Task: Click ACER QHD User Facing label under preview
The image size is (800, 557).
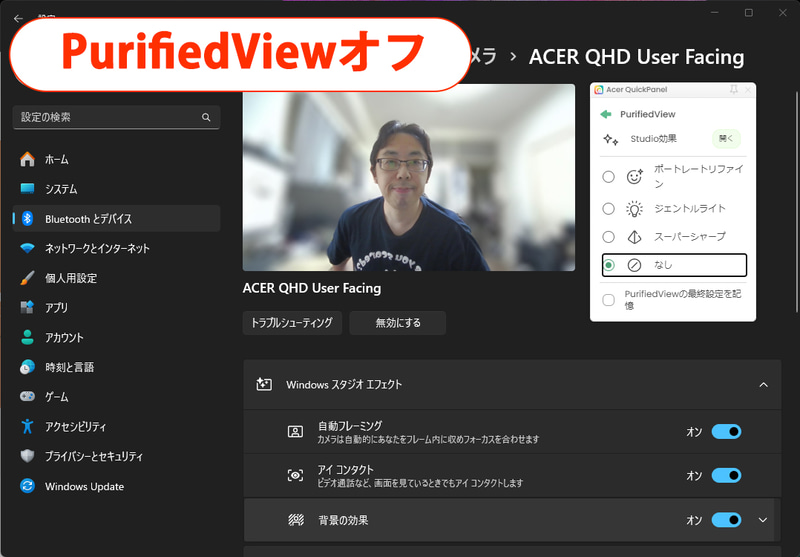Action: (312, 288)
